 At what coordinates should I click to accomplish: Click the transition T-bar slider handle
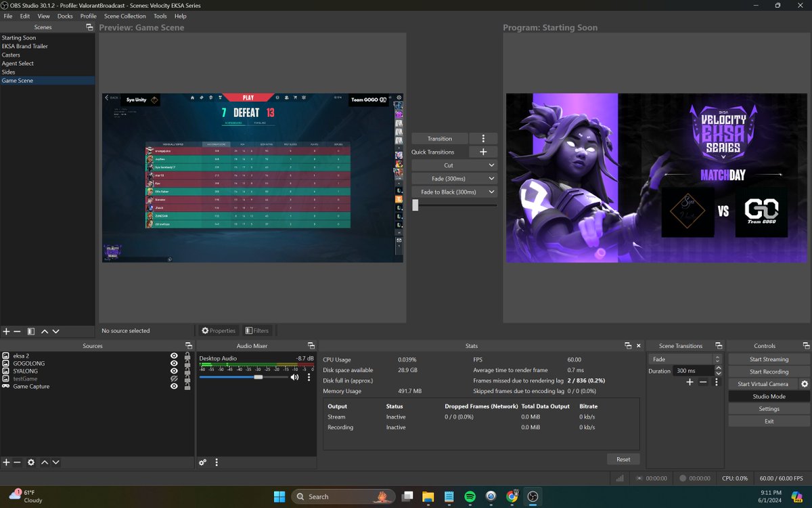(415, 205)
